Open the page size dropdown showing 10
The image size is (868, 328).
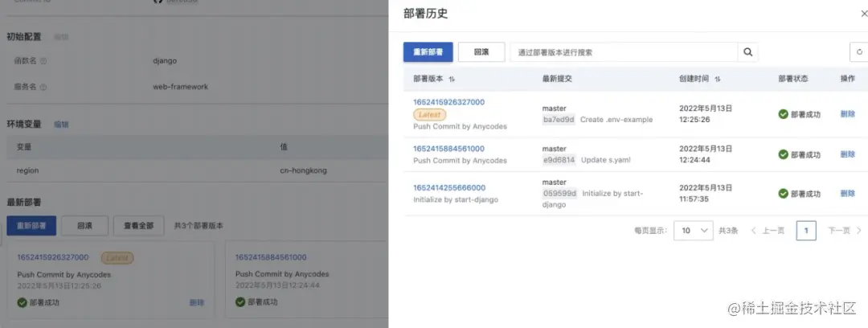(x=693, y=231)
